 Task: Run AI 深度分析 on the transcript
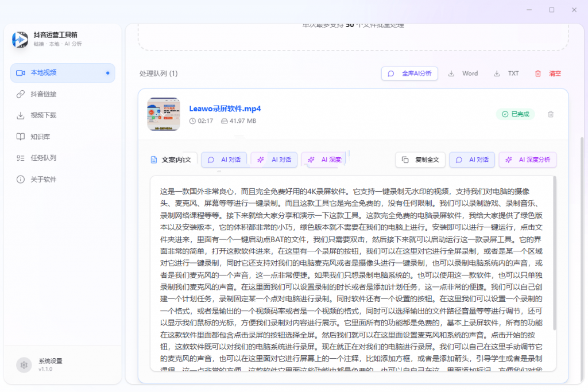(528, 160)
